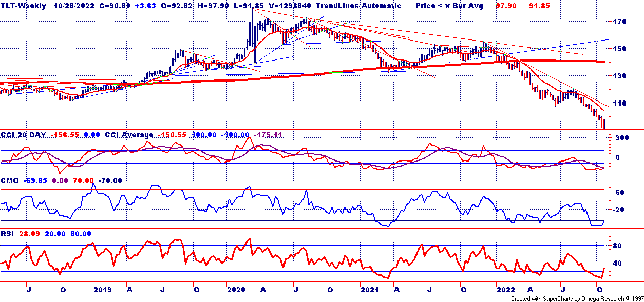Click the CMO -70.00 threshold value
Screen dimensions: 644x302
click(110, 180)
